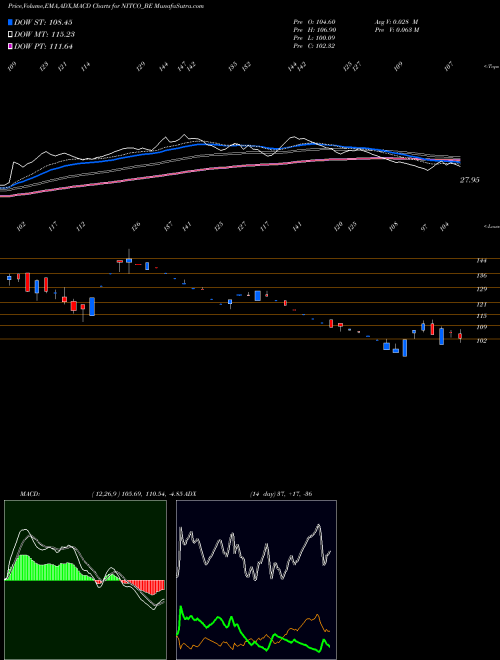Select the DOW ST: 108.45 label

click(x=43, y=22)
